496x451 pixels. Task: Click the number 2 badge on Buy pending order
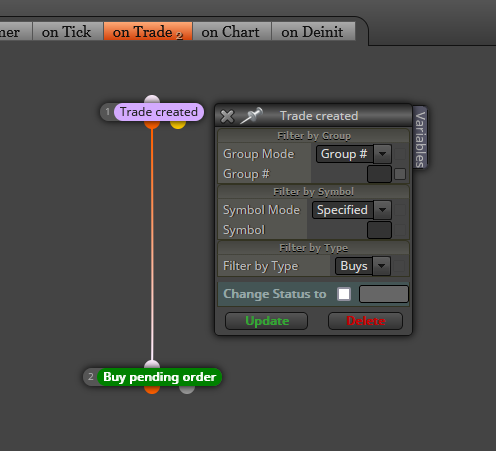click(x=90, y=377)
